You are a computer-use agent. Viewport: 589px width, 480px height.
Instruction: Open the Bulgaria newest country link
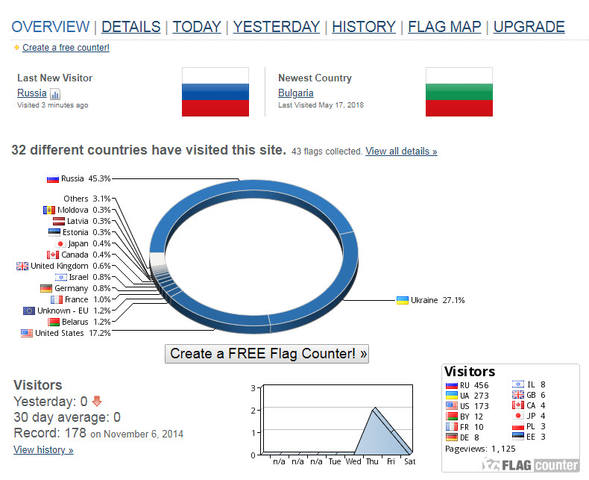click(296, 93)
